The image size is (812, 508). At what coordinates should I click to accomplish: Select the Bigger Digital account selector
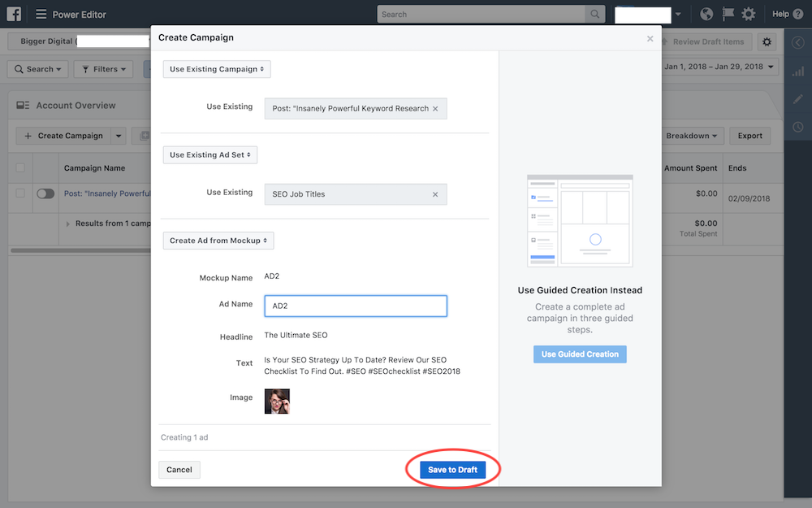[x=80, y=41]
